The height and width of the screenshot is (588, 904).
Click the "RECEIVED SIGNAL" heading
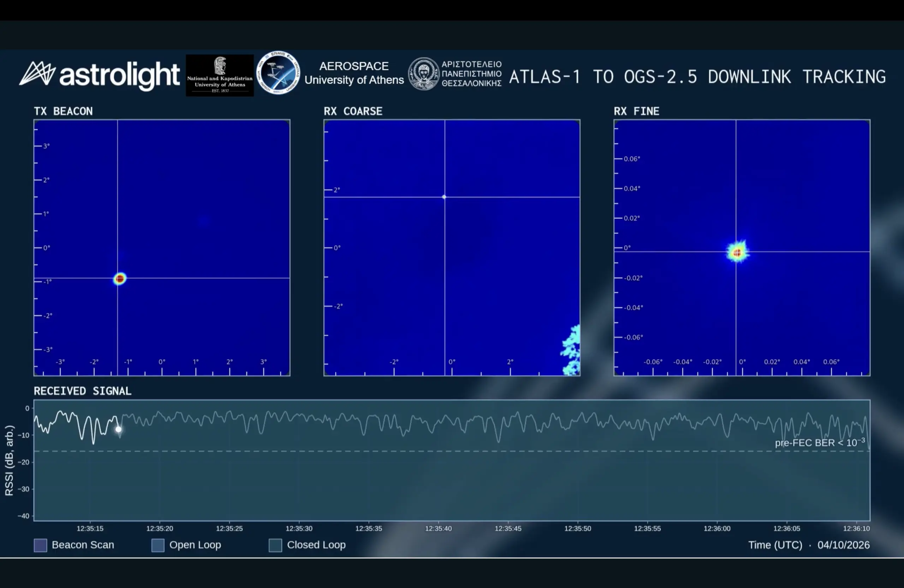point(82,391)
